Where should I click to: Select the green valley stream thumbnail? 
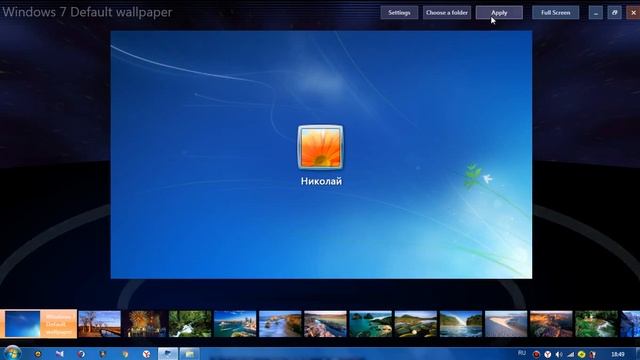point(596,324)
